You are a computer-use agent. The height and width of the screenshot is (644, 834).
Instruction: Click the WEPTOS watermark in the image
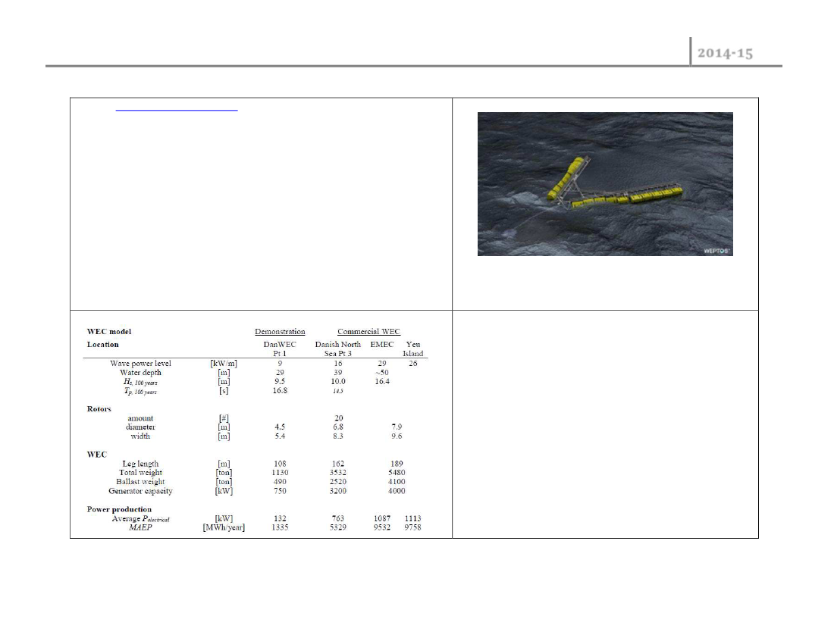click(716, 251)
